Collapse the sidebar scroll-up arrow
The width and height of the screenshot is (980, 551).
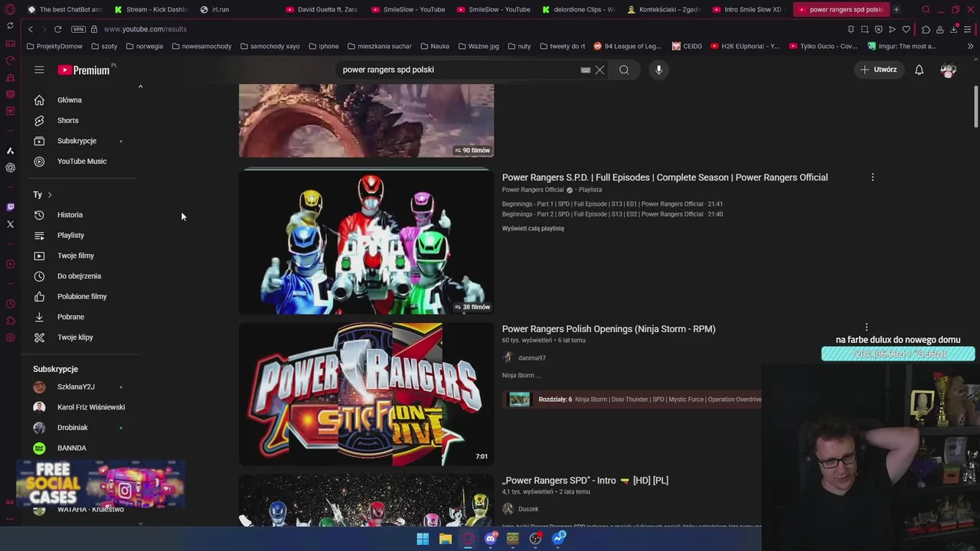coord(140,86)
